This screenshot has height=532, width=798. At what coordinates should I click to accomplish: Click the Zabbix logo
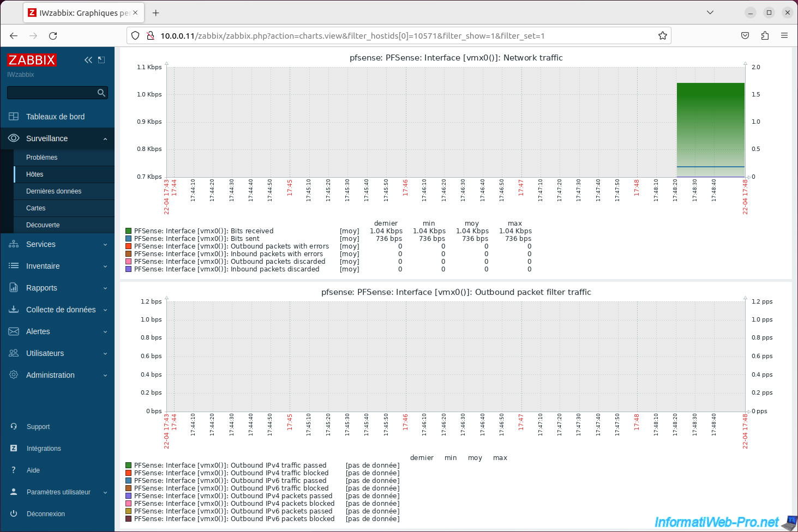32,60
